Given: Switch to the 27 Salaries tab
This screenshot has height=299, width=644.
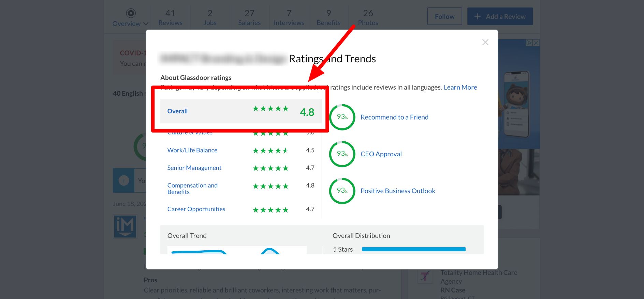Looking at the screenshot, I should 249,17.
